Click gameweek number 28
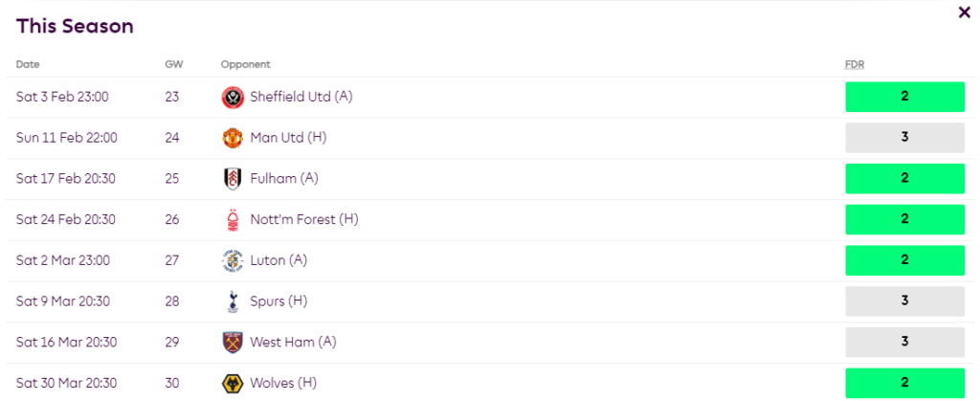This screenshot has height=401, width=980. [x=172, y=301]
